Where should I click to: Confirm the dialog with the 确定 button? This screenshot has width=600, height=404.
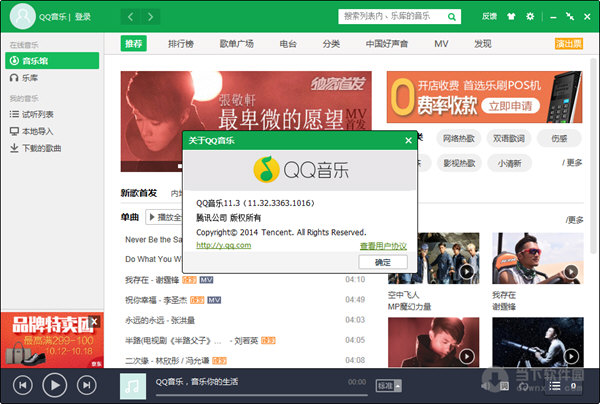[383, 262]
